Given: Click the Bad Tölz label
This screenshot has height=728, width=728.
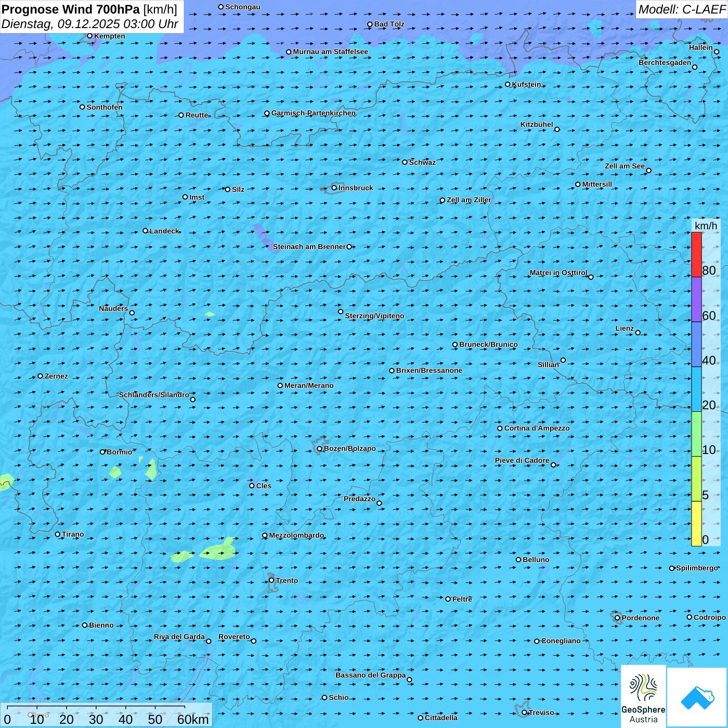Looking at the screenshot, I should pos(389,24).
